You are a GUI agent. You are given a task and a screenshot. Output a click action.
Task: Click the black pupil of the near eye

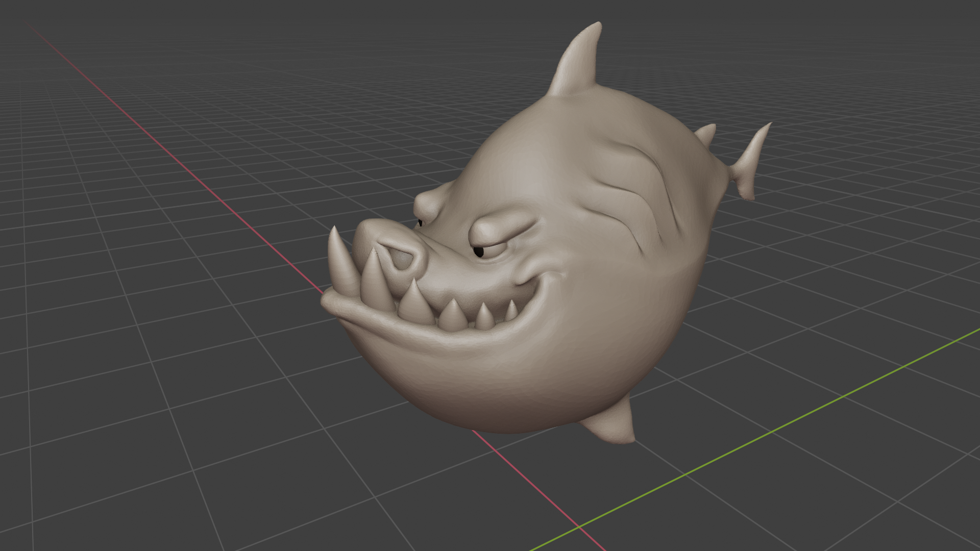click(x=478, y=252)
